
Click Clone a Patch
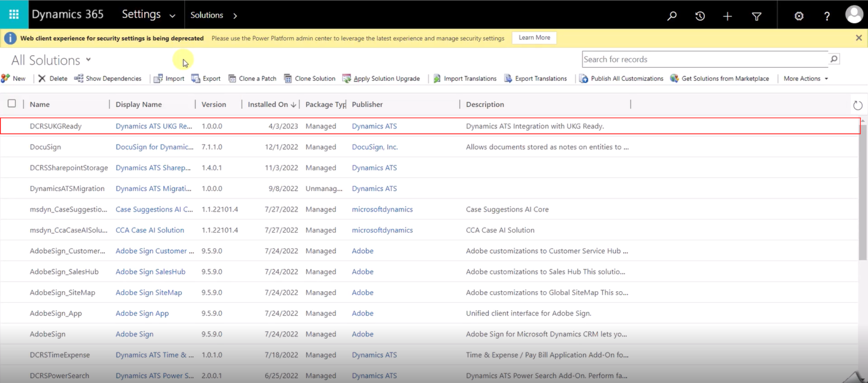coord(252,78)
